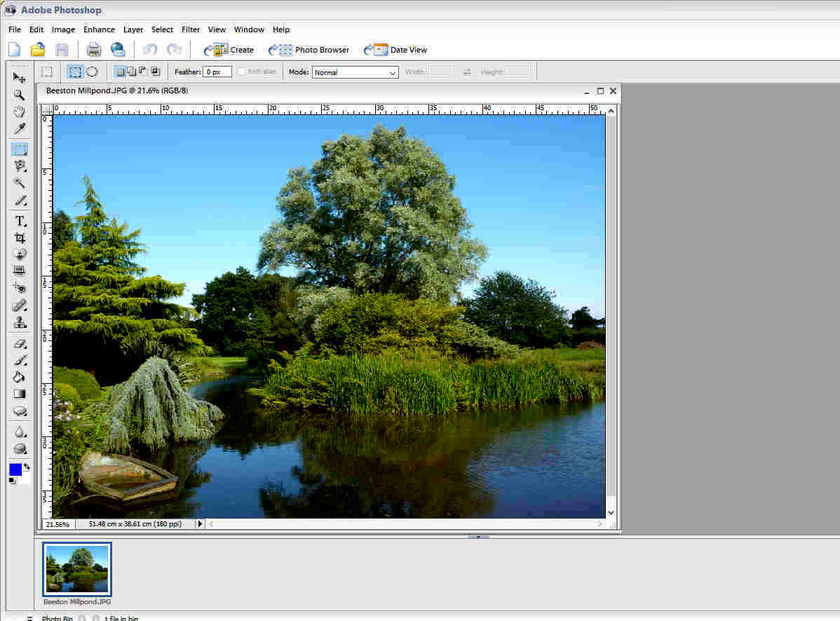Enable Add to selection mode
This screenshot has width=840, height=621.
[131, 72]
